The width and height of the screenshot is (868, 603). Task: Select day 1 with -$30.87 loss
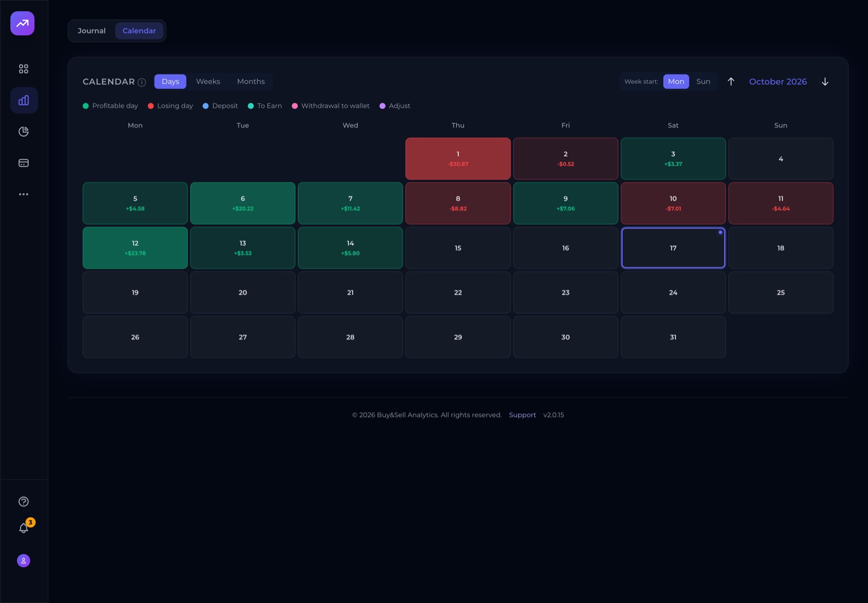[x=458, y=158]
